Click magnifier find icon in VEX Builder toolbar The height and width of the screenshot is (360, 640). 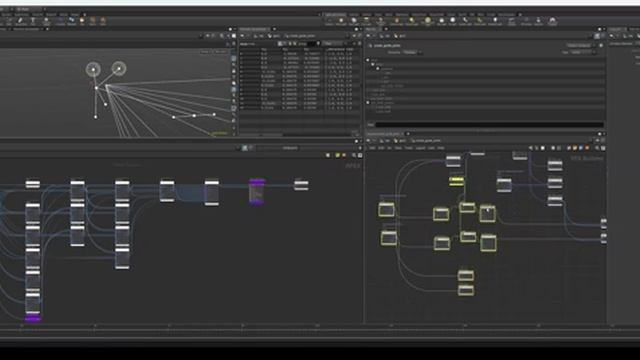(x=598, y=148)
